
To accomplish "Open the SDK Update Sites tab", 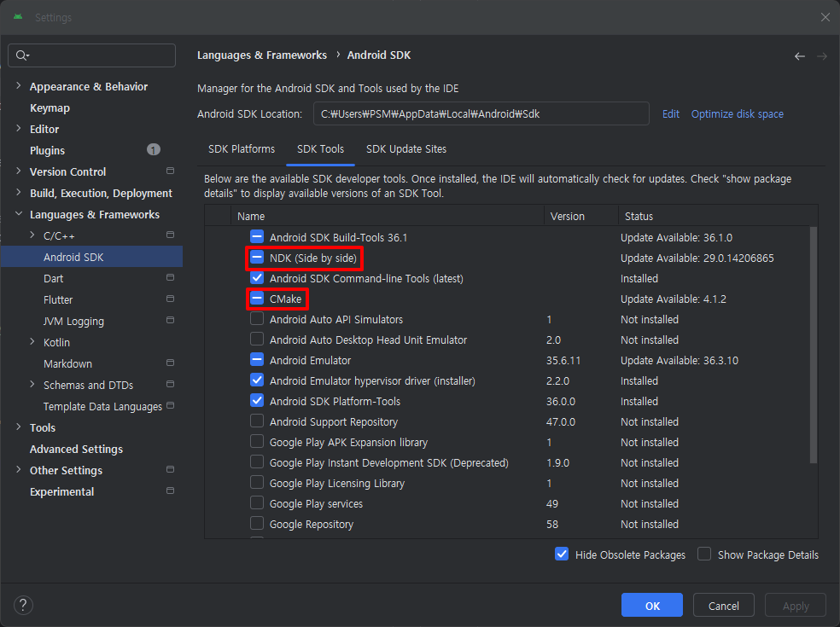I will [406, 149].
